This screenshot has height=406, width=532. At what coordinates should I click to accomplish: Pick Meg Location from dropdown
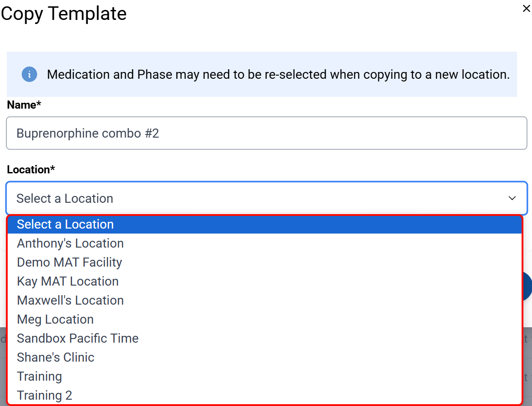(x=55, y=320)
